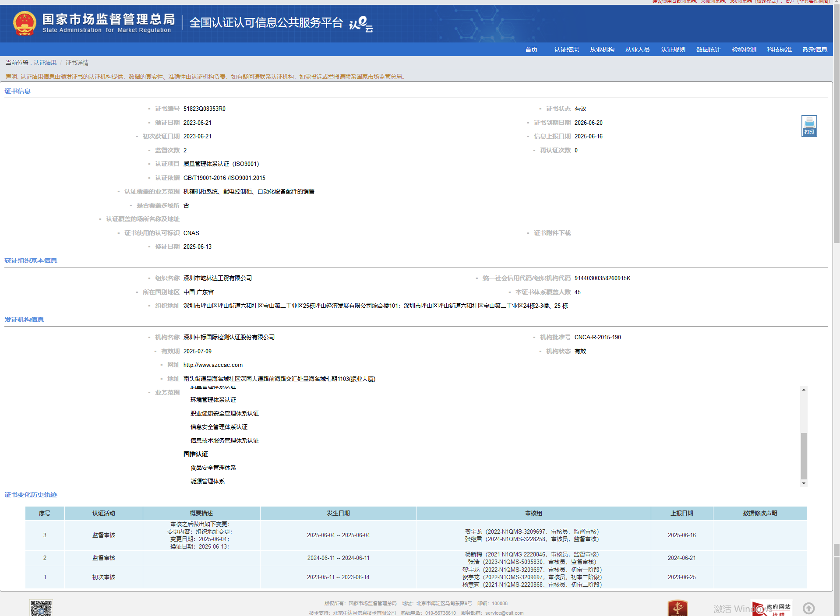Open the 认证结果 navigation menu
840x616 pixels.
coord(566,49)
